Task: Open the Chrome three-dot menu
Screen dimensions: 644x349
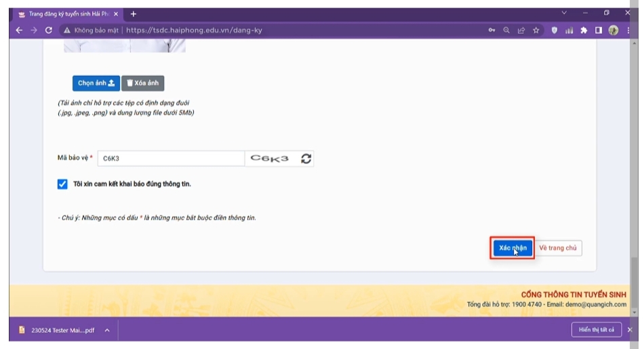Action: (x=628, y=30)
